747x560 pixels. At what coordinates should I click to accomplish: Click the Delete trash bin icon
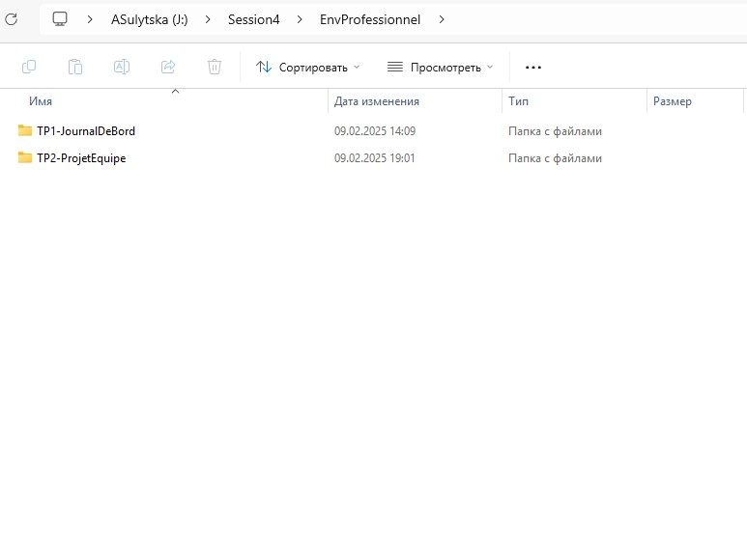point(215,67)
